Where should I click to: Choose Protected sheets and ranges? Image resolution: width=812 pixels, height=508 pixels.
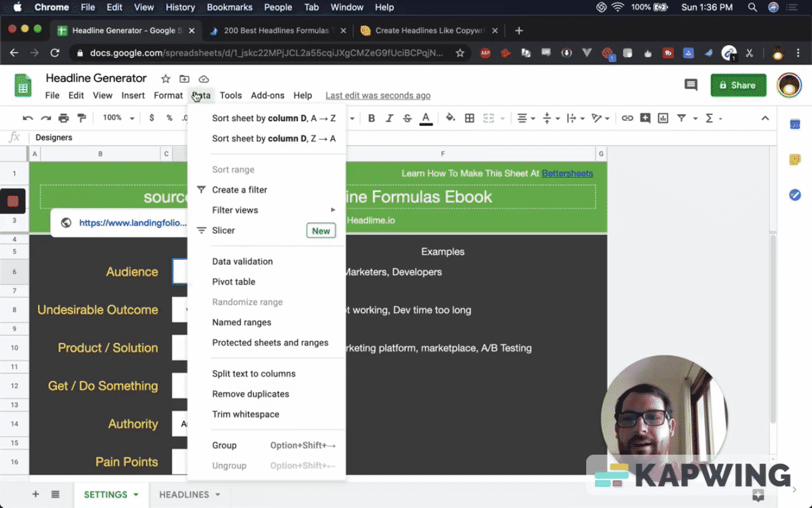(266, 343)
